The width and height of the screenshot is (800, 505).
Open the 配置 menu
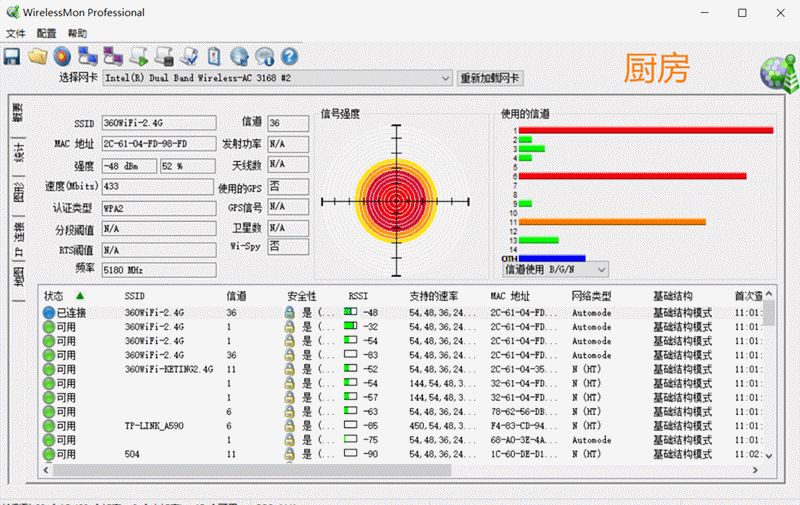(46, 33)
